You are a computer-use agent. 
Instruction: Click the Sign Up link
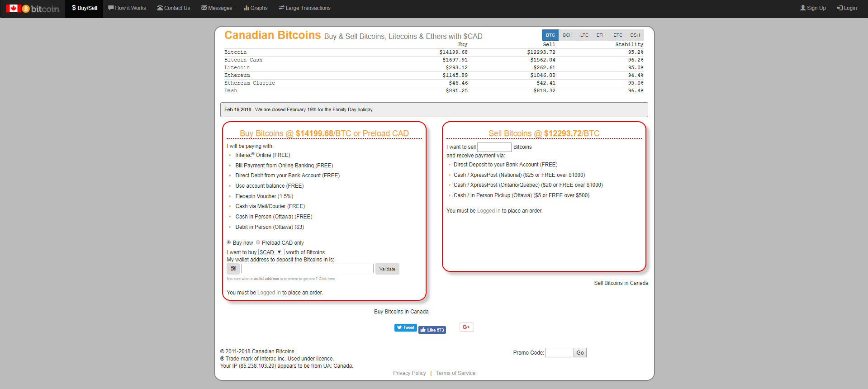click(x=813, y=8)
